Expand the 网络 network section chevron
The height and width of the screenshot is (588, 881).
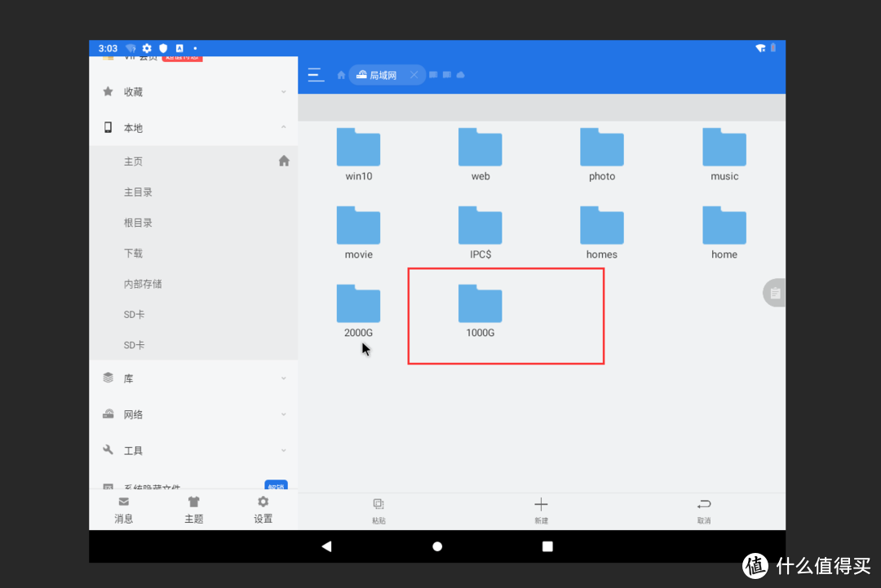point(284,414)
